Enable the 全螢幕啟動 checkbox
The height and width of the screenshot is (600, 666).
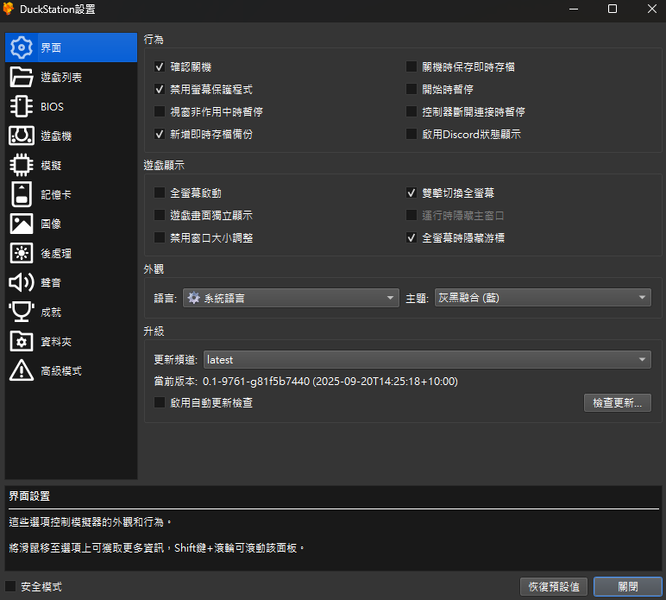160,193
